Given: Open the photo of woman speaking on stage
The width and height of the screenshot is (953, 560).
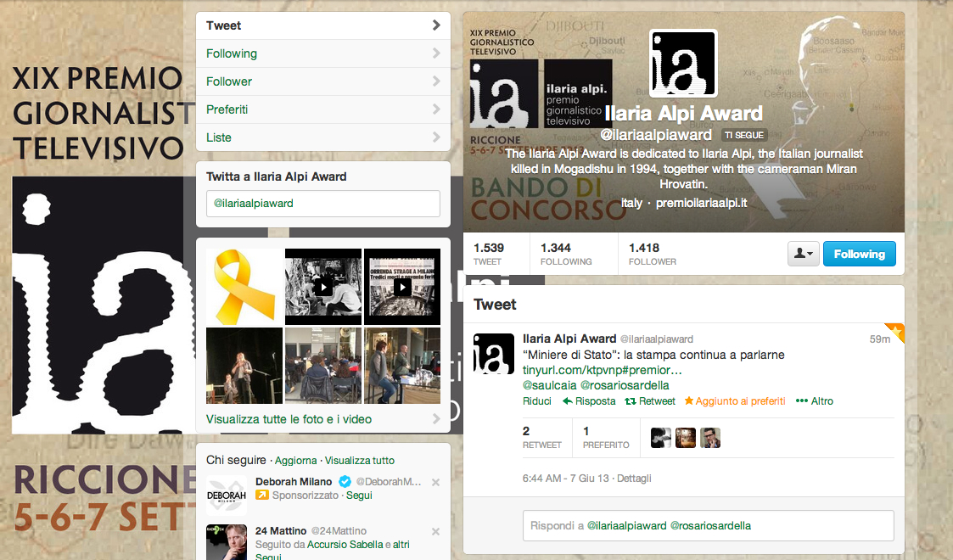Looking at the screenshot, I should click(x=244, y=366).
